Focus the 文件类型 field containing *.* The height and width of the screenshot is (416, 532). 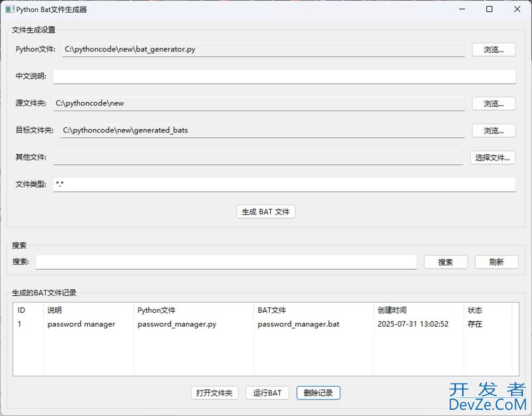(x=284, y=185)
